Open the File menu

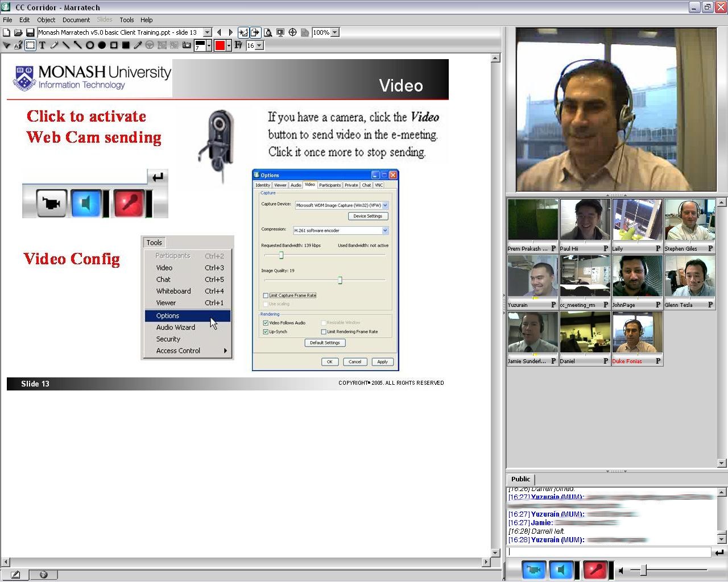pos(7,20)
